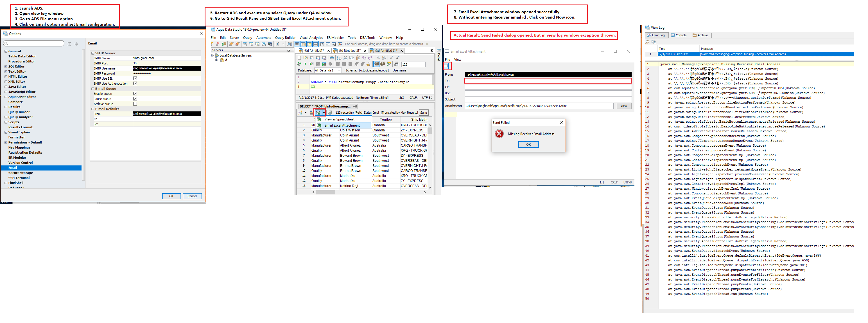This screenshot has height=323, width=868.
Task: Switch to the Archive tab in View Log
Action: 700,35
